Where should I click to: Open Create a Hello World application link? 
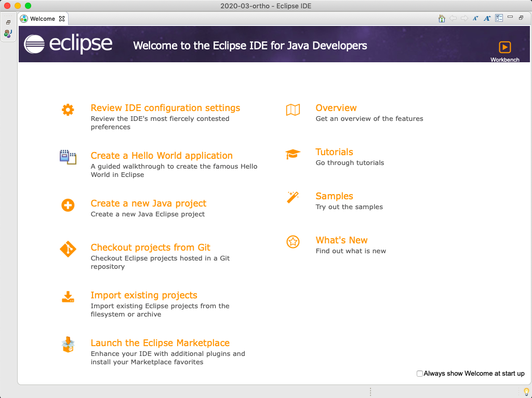[162, 156]
